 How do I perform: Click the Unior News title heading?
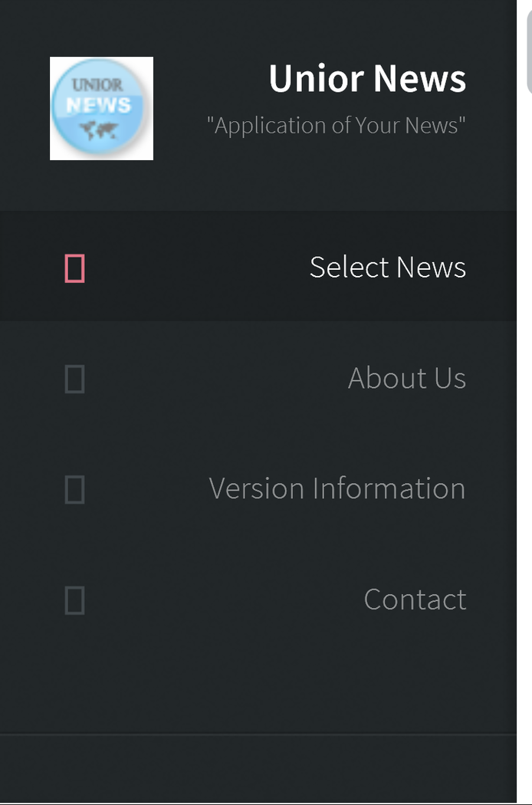367,78
